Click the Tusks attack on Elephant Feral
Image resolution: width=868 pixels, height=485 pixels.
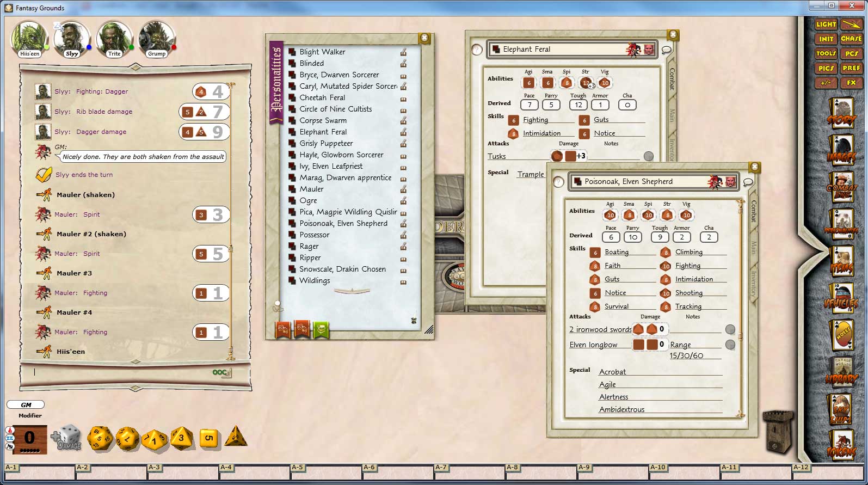coord(496,156)
